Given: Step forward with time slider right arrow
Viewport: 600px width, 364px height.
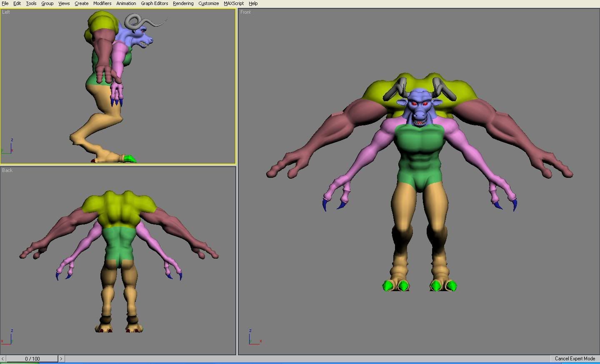Looking at the screenshot, I should (x=61, y=359).
